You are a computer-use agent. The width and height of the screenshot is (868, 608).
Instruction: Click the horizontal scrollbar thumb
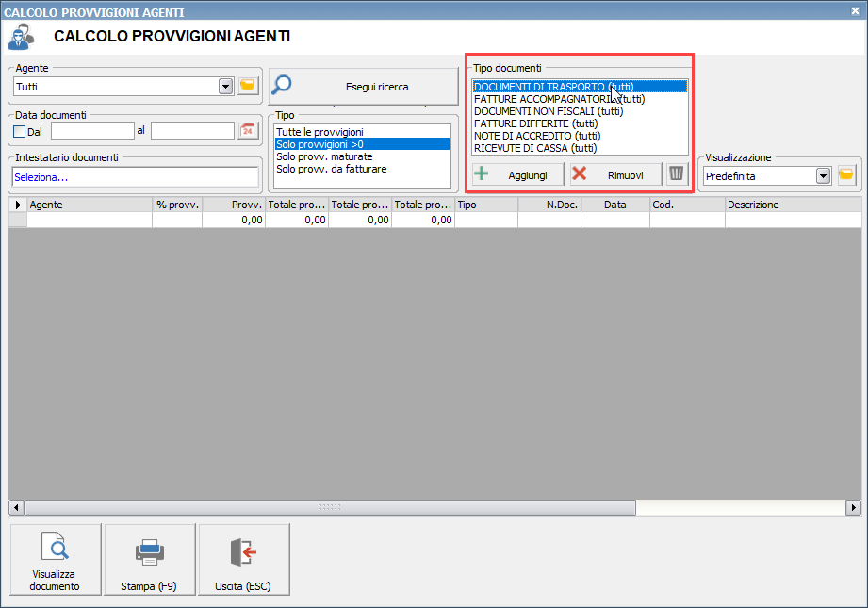330,507
